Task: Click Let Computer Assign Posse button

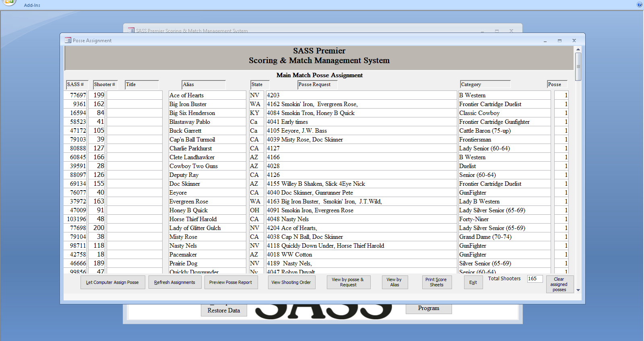Action: pyautogui.click(x=112, y=282)
